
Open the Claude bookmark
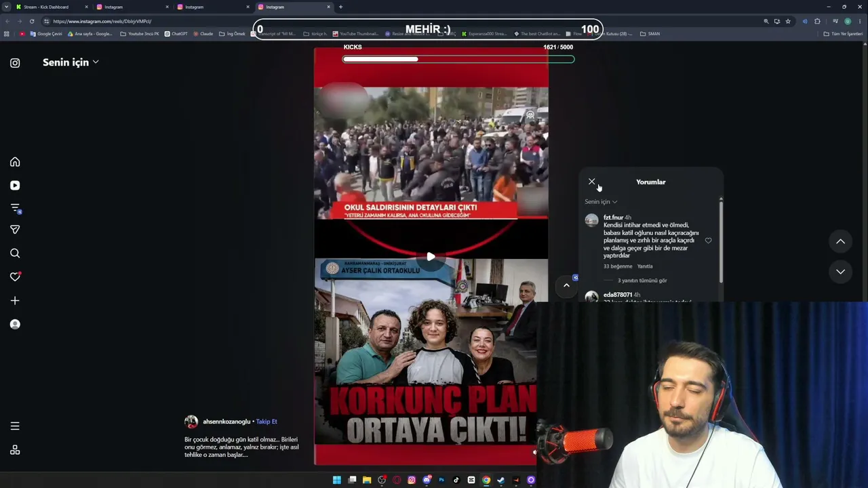(203, 34)
